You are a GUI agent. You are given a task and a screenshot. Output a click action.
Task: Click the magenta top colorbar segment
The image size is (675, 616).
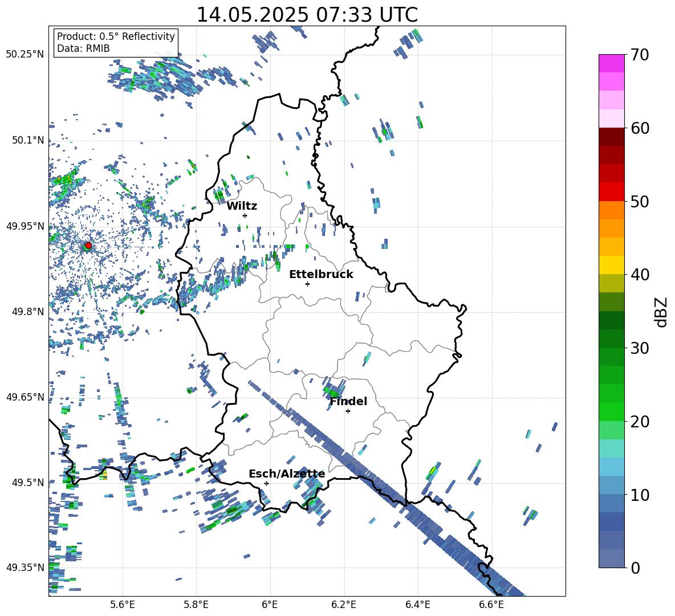pyautogui.click(x=611, y=63)
